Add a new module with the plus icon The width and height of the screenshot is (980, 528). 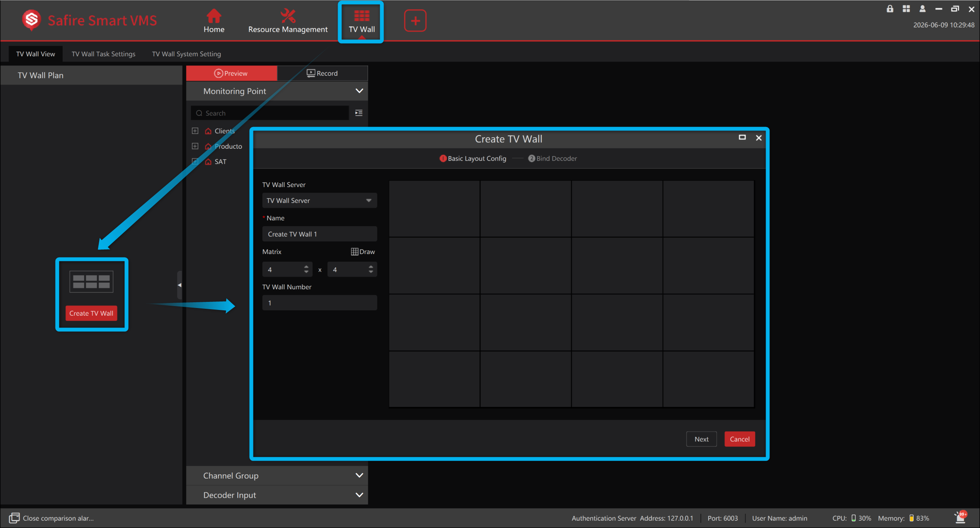pos(415,21)
